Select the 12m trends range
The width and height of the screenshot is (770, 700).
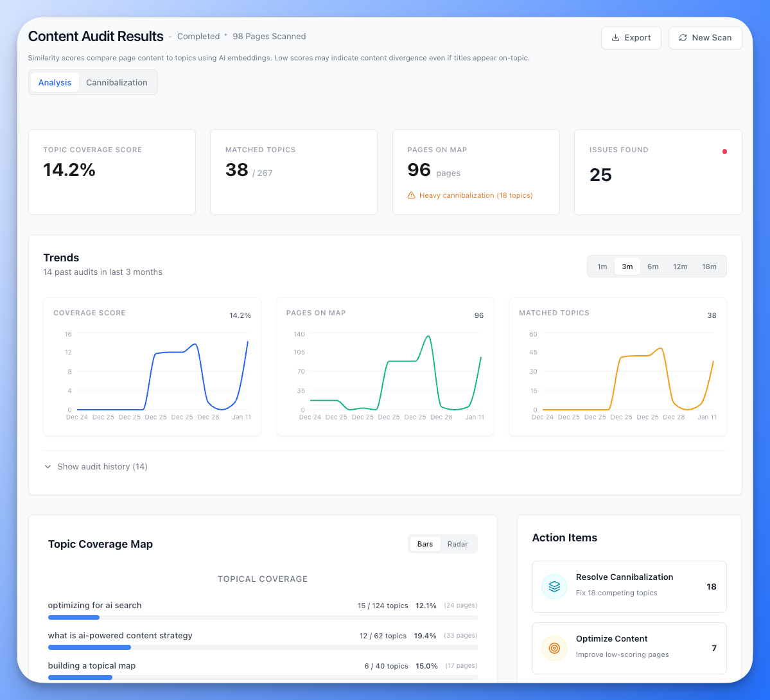680,266
